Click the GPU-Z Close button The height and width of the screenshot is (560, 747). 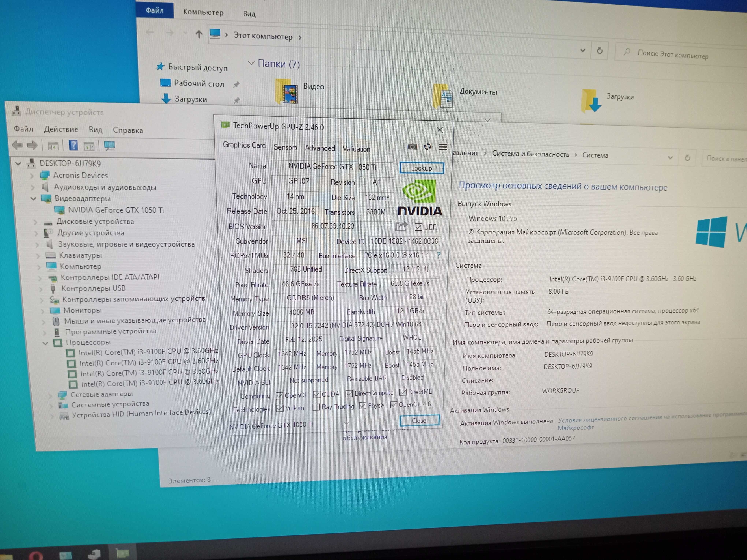tap(419, 421)
